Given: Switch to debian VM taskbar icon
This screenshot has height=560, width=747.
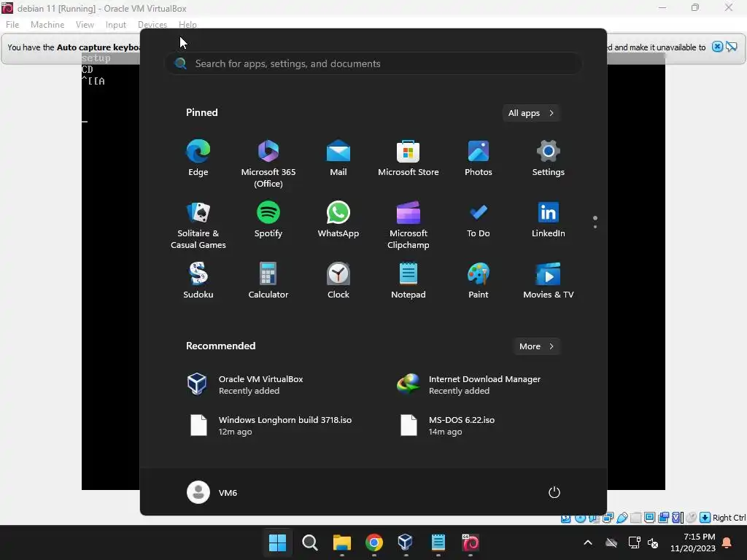Looking at the screenshot, I should point(471,542).
